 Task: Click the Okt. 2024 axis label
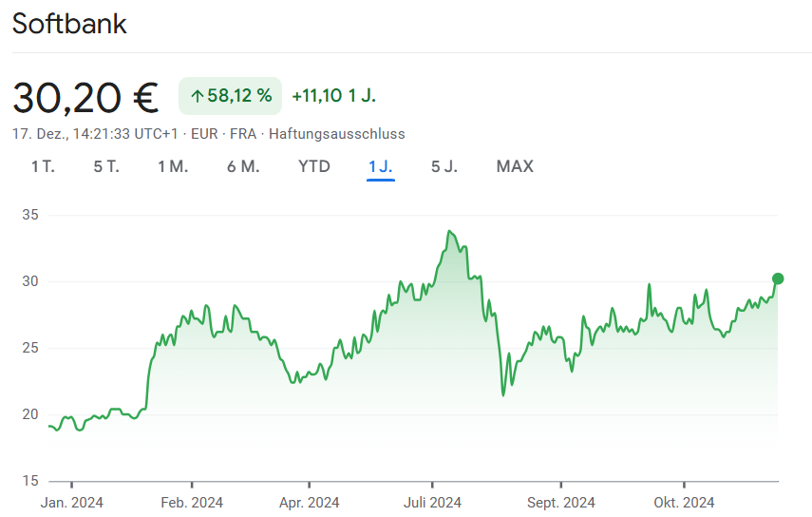pos(684,503)
